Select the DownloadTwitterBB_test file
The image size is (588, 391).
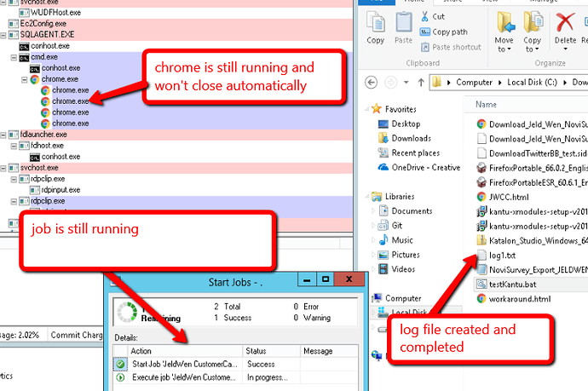[538, 153]
